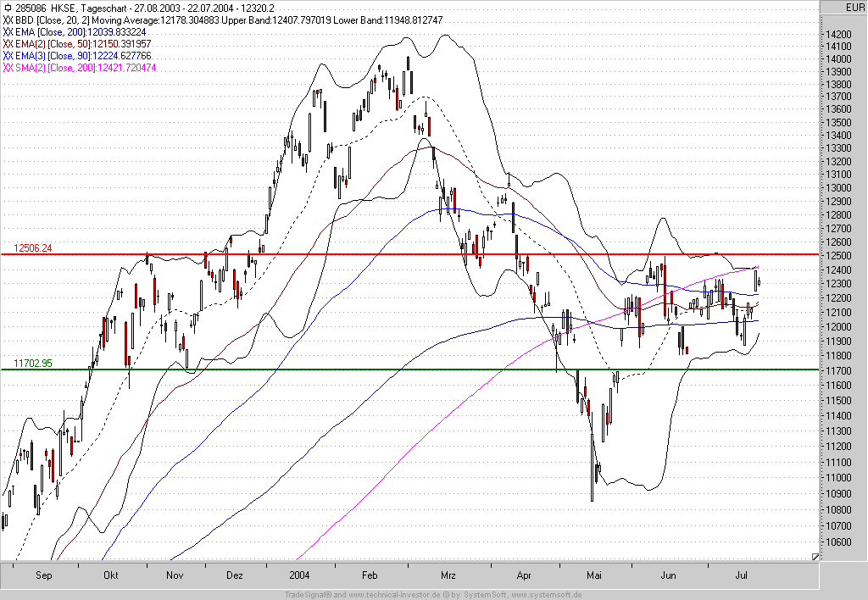Screen dimensions: 868x600
Task: Select the 'EMA [Close, 200]:12039.833224' legend
Action: coord(75,32)
